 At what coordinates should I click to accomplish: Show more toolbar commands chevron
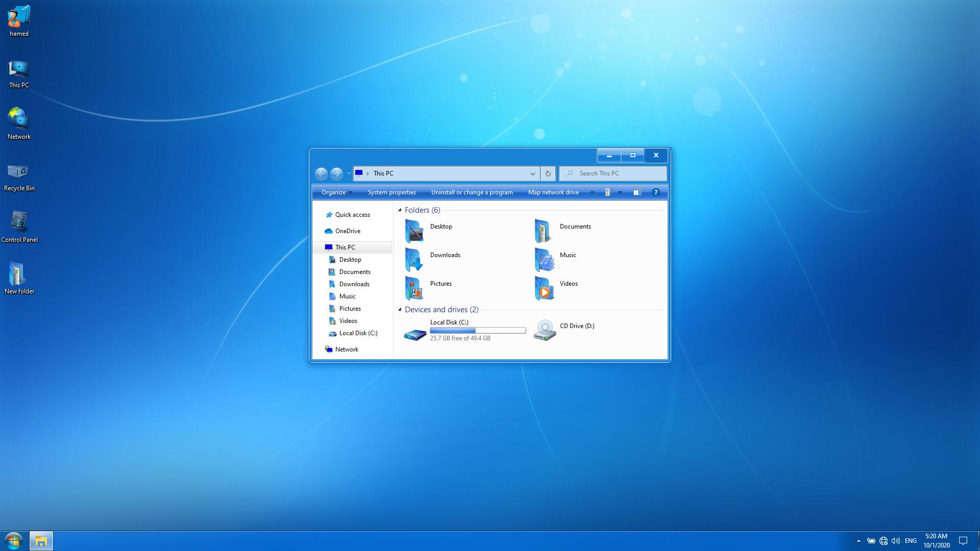pyautogui.click(x=592, y=192)
